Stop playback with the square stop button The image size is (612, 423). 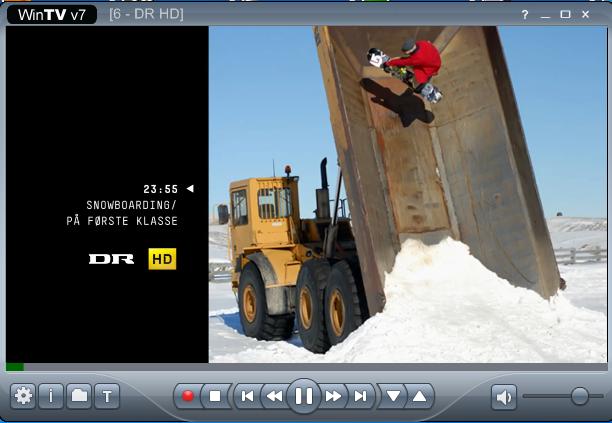click(215, 396)
